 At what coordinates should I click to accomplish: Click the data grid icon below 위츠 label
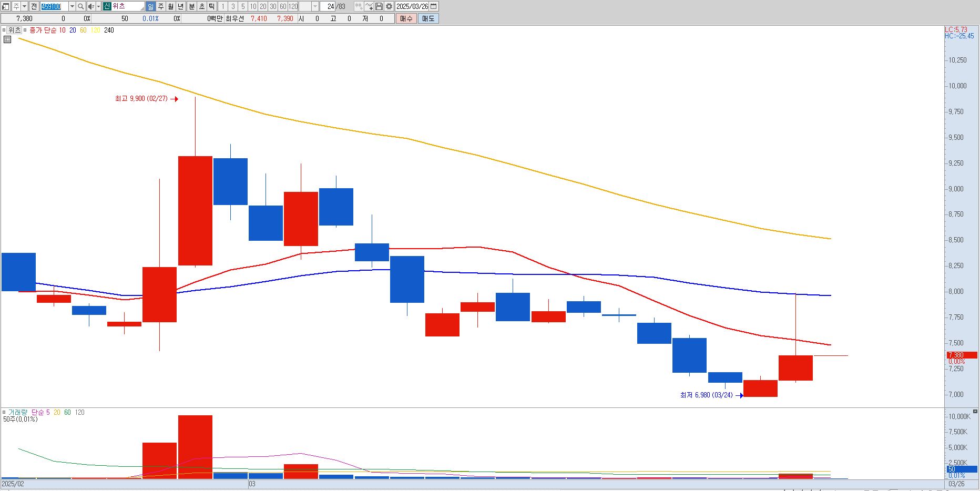pyautogui.click(x=7, y=39)
